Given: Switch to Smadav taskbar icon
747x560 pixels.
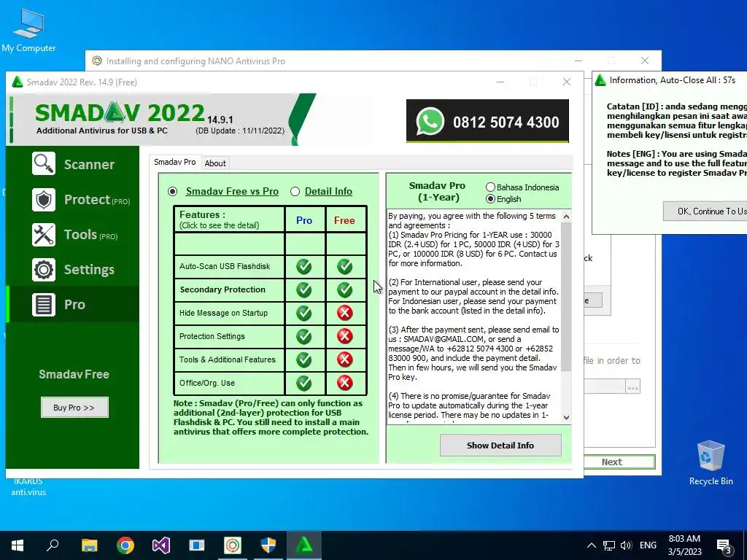Looking at the screenshot, I should [x=304, y=545].
